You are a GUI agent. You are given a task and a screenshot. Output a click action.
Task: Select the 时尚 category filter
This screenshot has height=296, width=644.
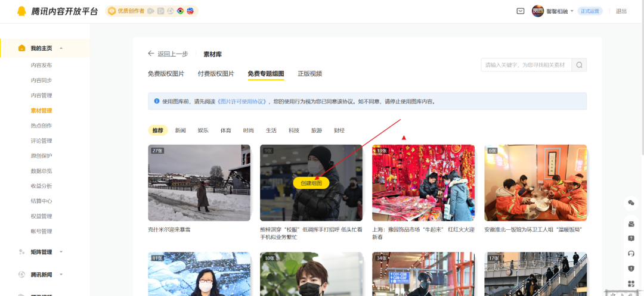(248, 130)
